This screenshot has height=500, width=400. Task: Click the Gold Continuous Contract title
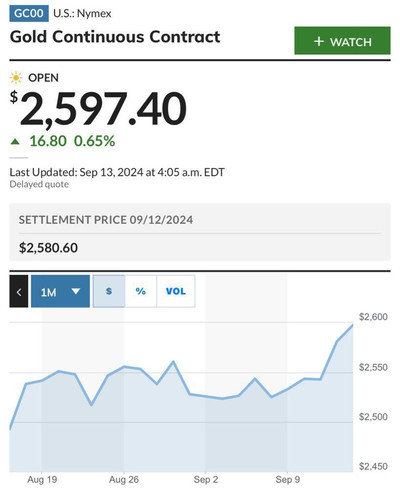pyautogui.click(x=115, y=37)
